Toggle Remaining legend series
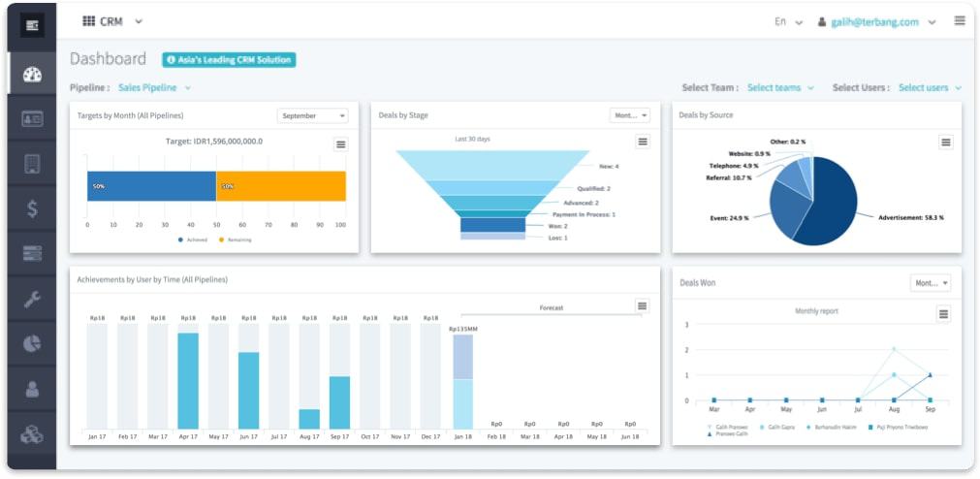This screenshot has height=479, width=980. click(235, 239)
